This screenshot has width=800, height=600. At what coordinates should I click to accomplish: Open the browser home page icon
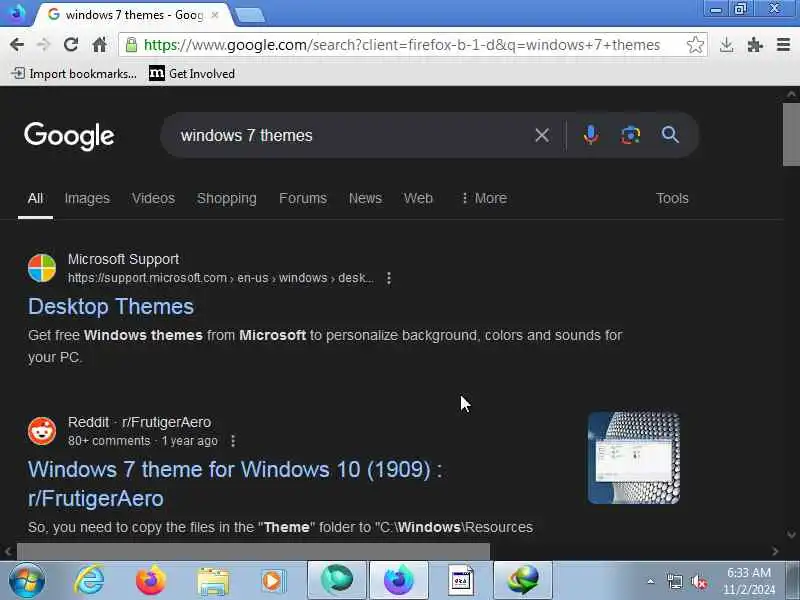tap(99, 45)
